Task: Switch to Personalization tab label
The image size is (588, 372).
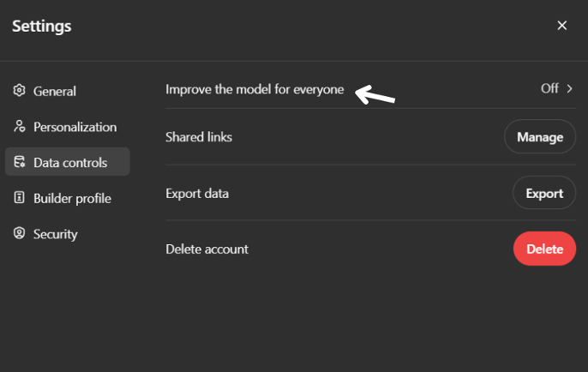Action: click(75, 127)
